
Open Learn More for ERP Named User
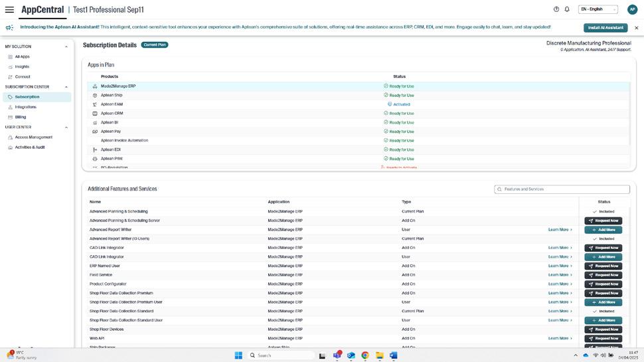point(560,266)
